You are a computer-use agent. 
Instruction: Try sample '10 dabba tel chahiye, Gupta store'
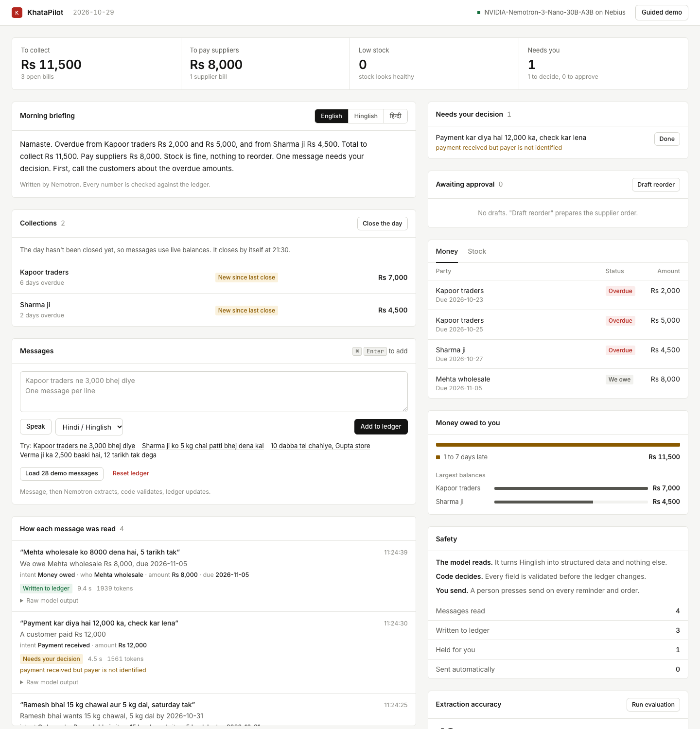pyautogui.click(x=320, y=446)
